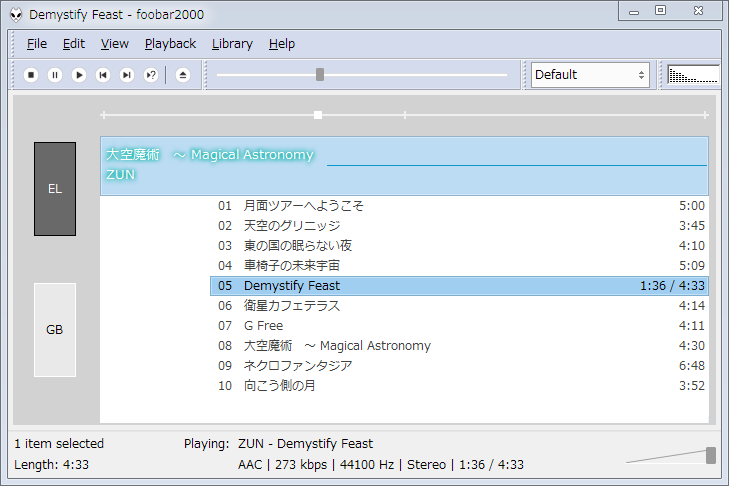Select track 05 Demystify Feast
Image resolution: width=729 pixels, height=486 pixels.
459,286
